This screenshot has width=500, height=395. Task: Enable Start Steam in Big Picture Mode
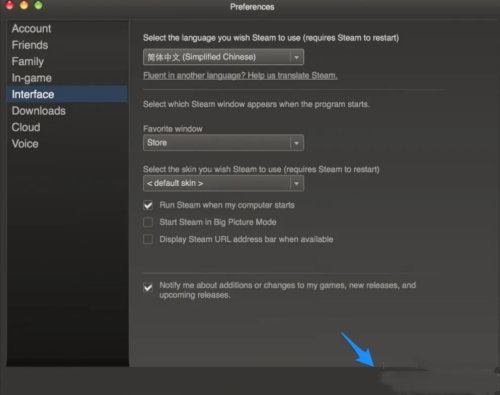click(148, 222)
